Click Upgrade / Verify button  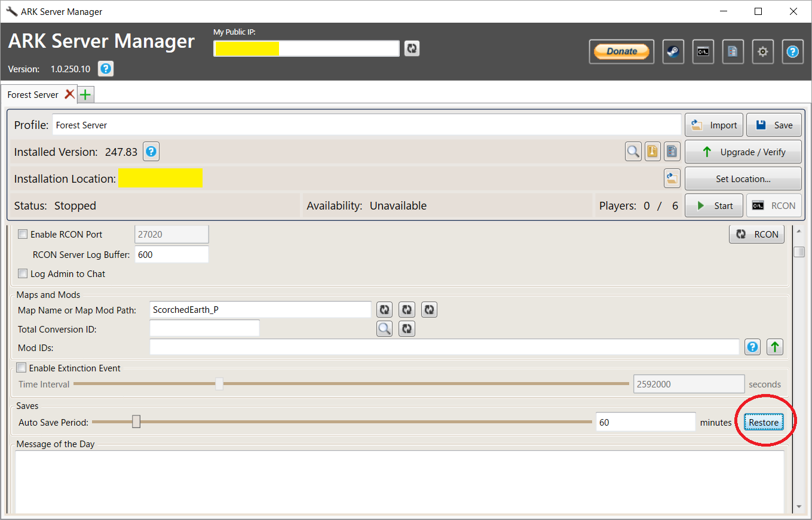pyautogui.click(x=743, y=152)
